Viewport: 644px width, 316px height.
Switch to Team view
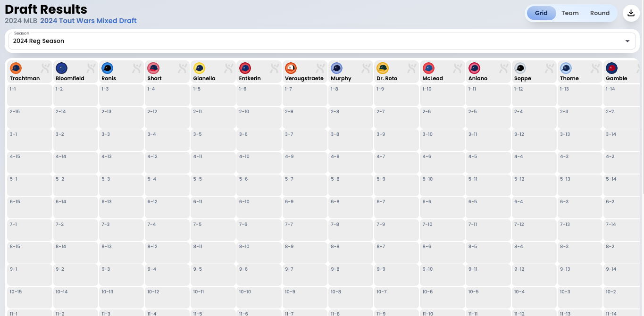click(x=570, y=13)
